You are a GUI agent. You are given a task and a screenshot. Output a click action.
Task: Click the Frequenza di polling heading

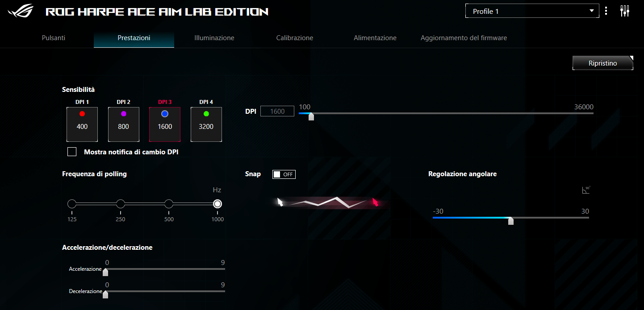point(94,174)
